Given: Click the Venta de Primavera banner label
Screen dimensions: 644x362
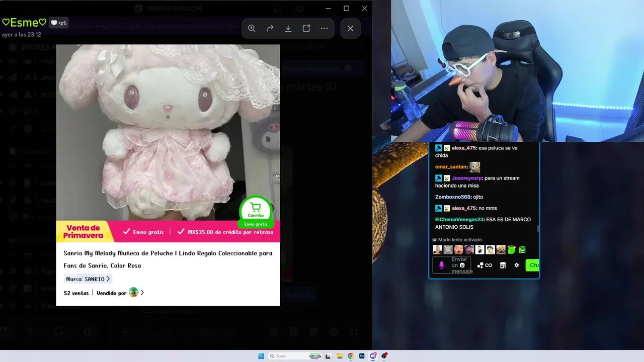Looking at the screenshot, I should pyautogui.click(x=85, y=231).
